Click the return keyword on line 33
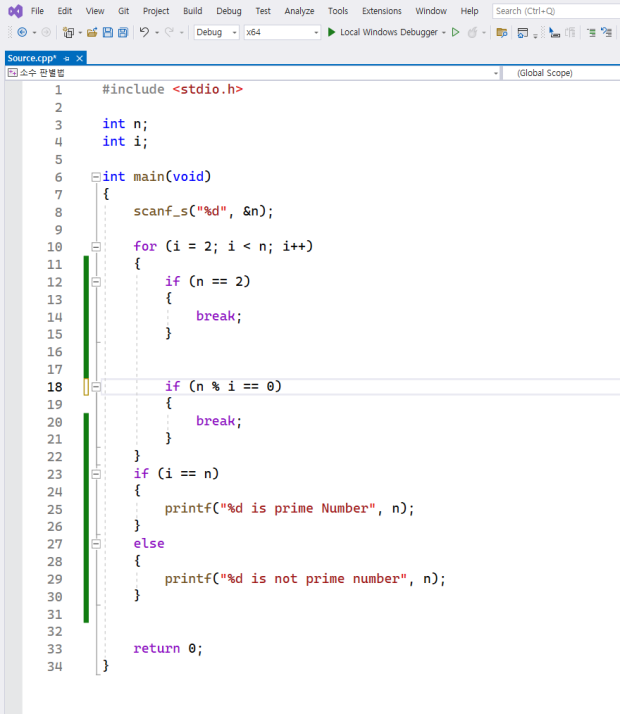620x714 pixels. pyautogui.click(x=156, y=648)
